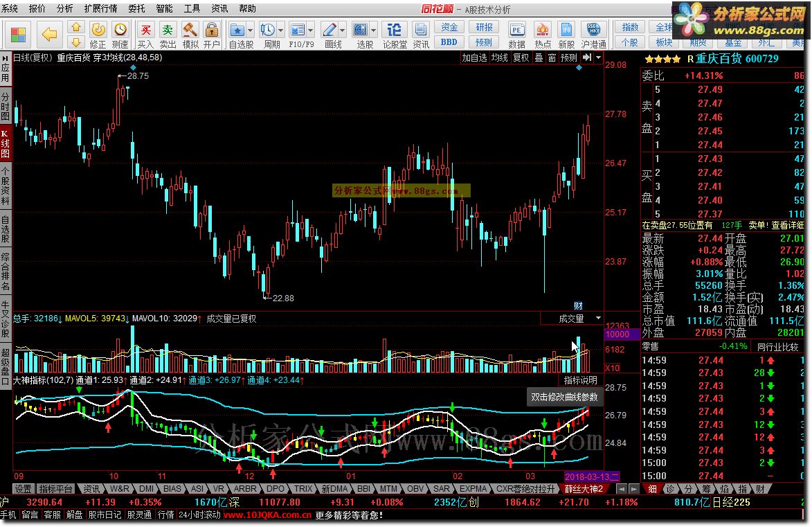
Task: Open 模拟 simulated trading gavel icon
Action: [190, 35]
